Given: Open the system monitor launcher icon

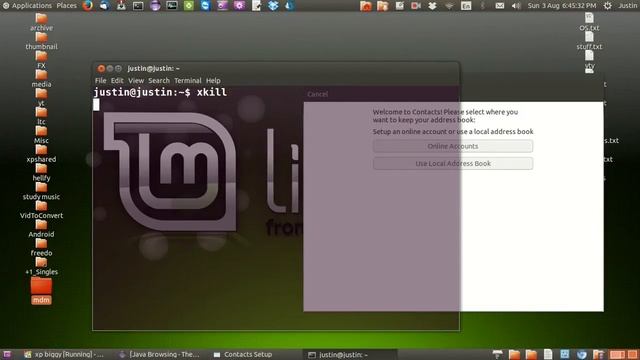Looking at the screenshot, I should pos(172,5).
